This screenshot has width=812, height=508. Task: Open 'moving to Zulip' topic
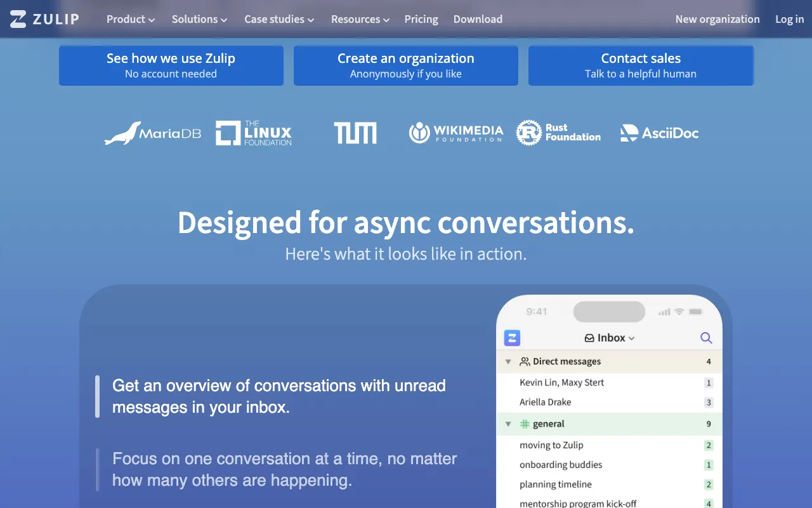pos(609,445)
